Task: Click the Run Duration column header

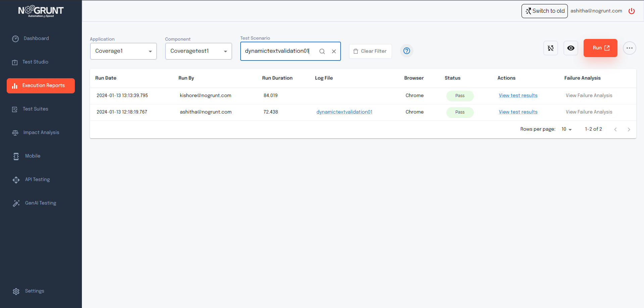Action: (278, 78)
